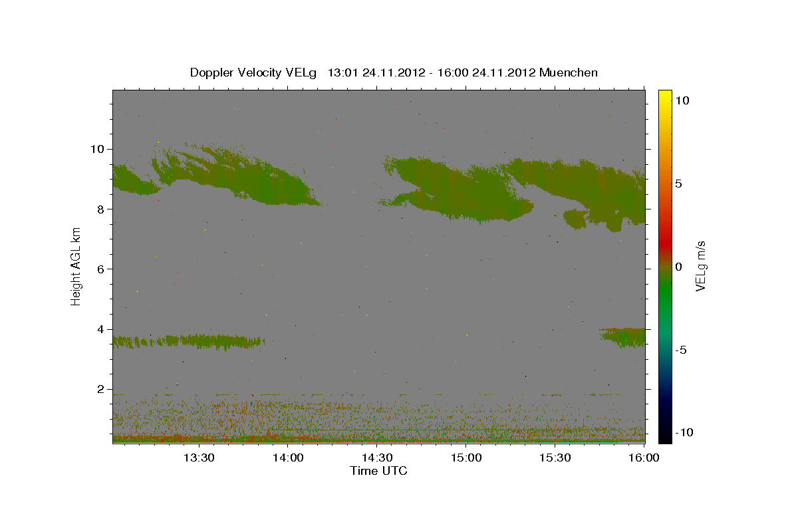Select the 'Muenchen' location text in title

pyautogui.click(x=569, y=72)
